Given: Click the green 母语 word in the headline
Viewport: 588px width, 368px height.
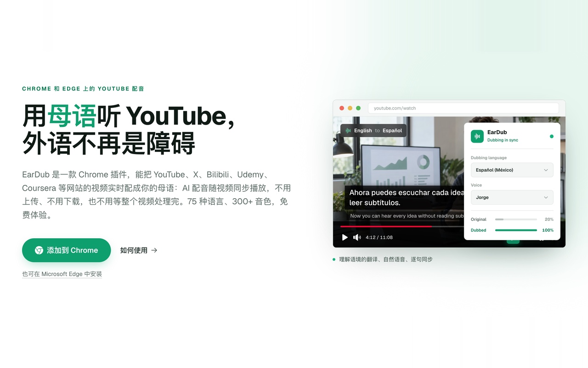Looking at the screenshot, I should pos(72,115).
